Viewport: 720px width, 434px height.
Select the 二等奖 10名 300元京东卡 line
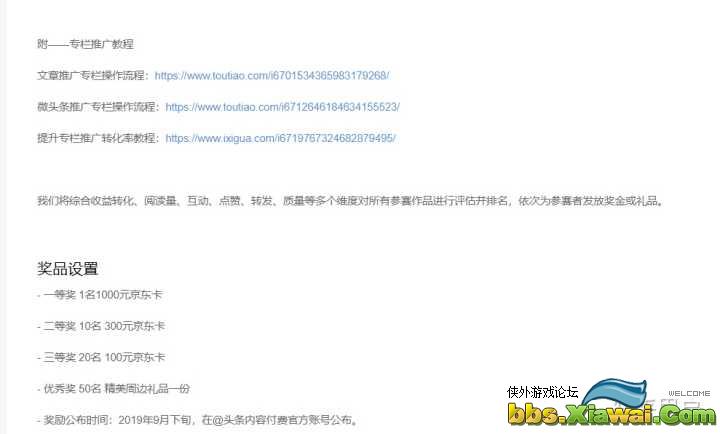click(x=101, y=326)
